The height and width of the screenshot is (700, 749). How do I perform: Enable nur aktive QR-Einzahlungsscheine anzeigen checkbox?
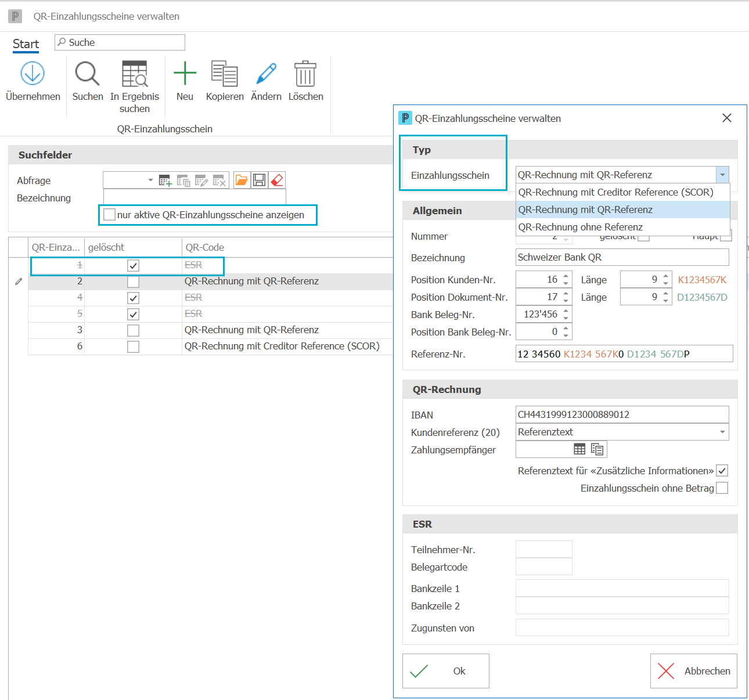[109, 215]
